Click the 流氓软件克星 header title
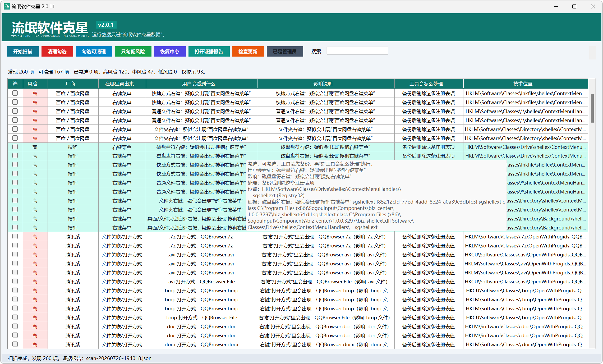The width and height of the screenshot is (603, 364). pos(50,27)
